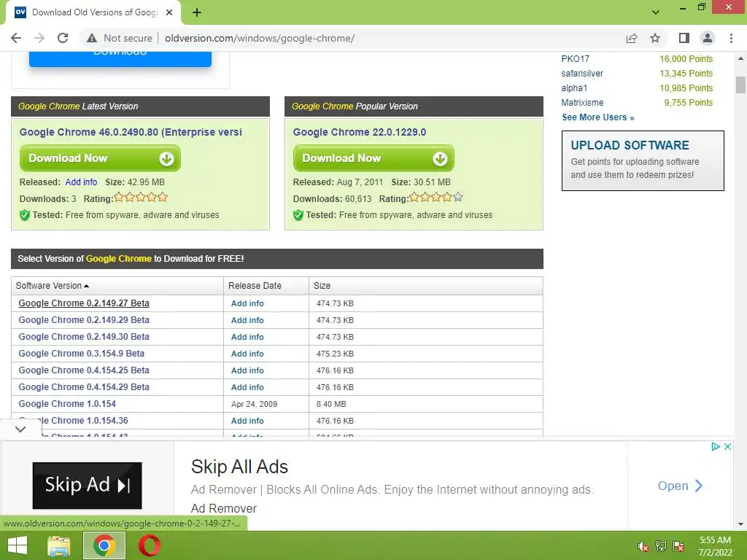Download Now for Chrome 22.0.1229.0
The height and width of the screenshot is (560, 747).
tap(373, 158)
